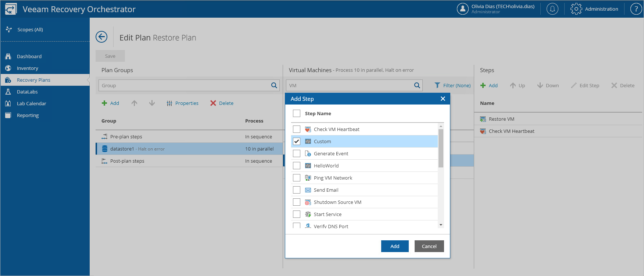Check the Check VM Heartbeat checkbox in dialog
The height and width of the screenshot is (276, 644).
click(x=297, y=129)
